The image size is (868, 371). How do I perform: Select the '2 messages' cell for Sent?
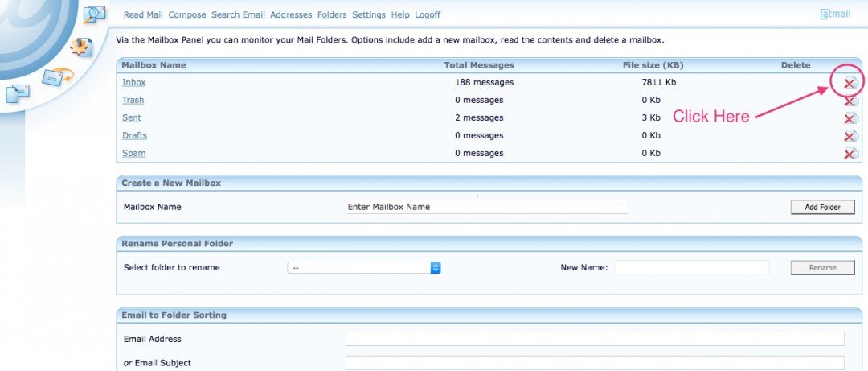click(x=479, y=117)
